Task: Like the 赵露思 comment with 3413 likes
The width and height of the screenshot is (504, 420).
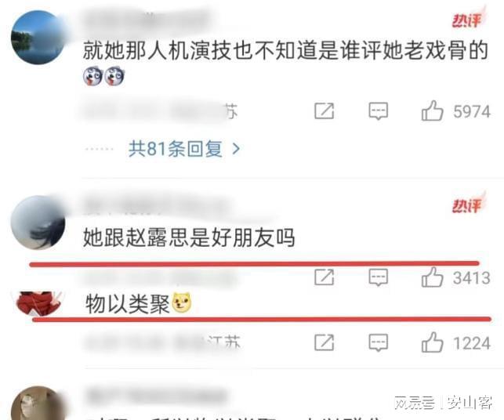Action: point(433,277)
